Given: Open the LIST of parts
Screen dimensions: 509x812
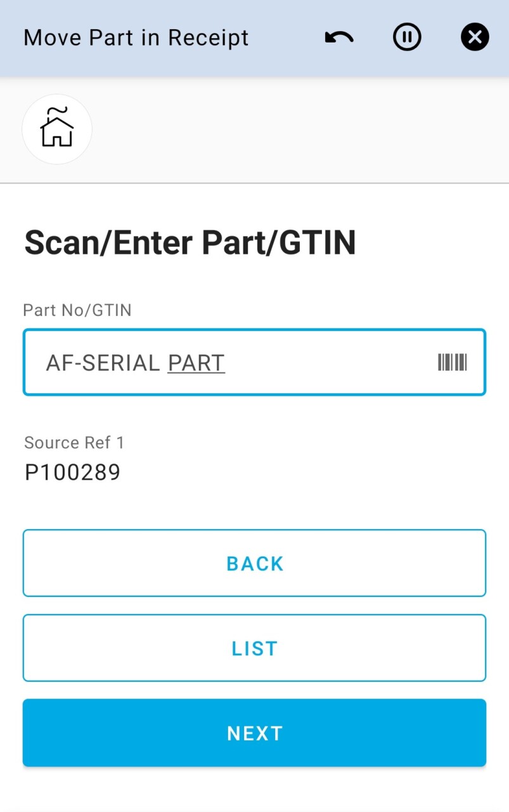Looking at the screenshot, I should (x=254, y=648).
